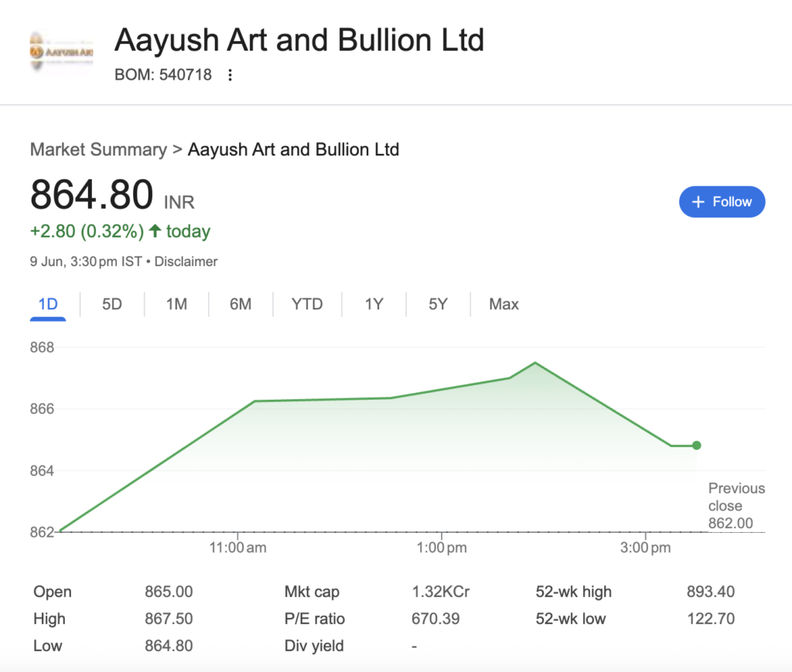Viewport: 792px width, 672px height.
Task: Show the Max time range chart
Action: (504, 304)
